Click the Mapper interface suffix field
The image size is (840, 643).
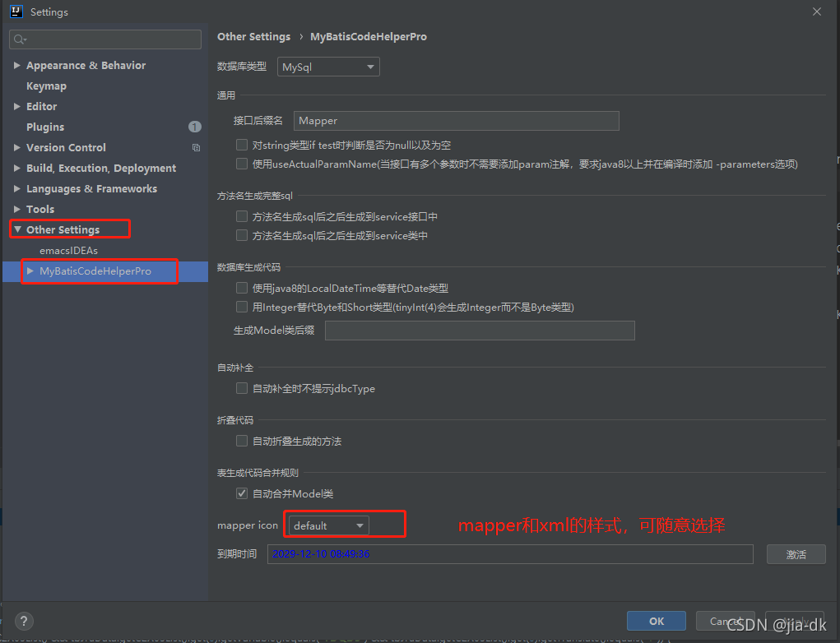(457, 121)
